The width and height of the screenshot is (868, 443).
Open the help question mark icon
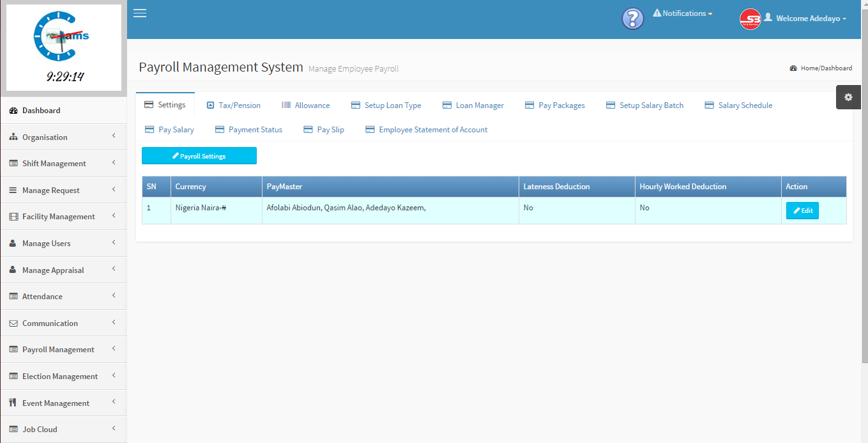click(x=632, y=19)
